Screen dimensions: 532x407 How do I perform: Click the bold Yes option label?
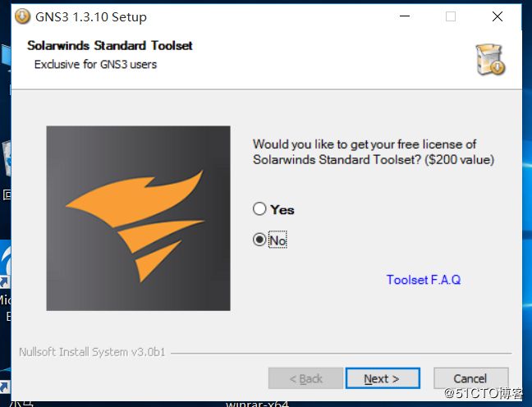(282, 210)
